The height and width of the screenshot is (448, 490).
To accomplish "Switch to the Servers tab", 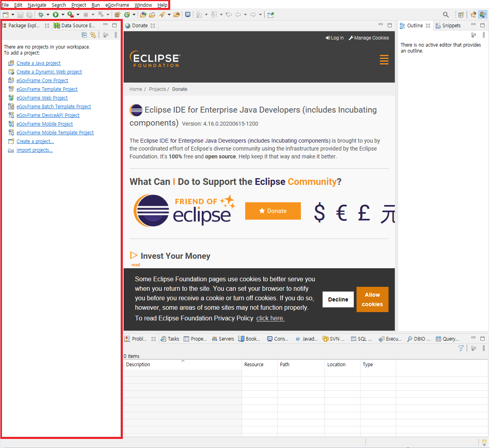I will [x=223, y=339].
